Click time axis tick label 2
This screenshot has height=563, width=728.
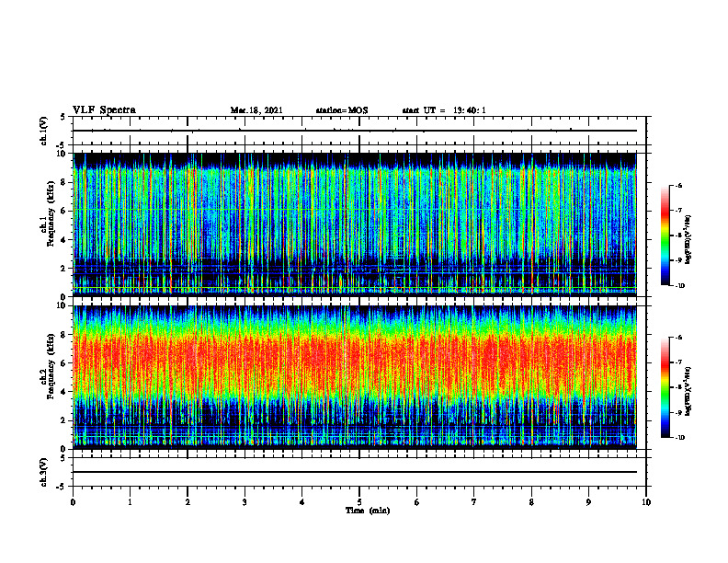(x=188, y=502)
